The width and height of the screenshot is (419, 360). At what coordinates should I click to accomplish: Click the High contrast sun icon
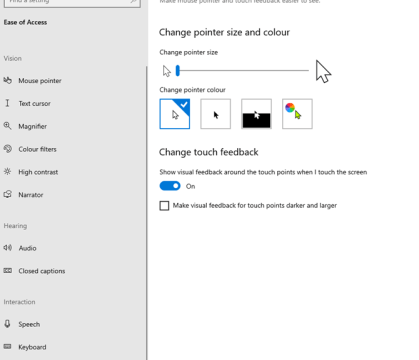[7, 171]
